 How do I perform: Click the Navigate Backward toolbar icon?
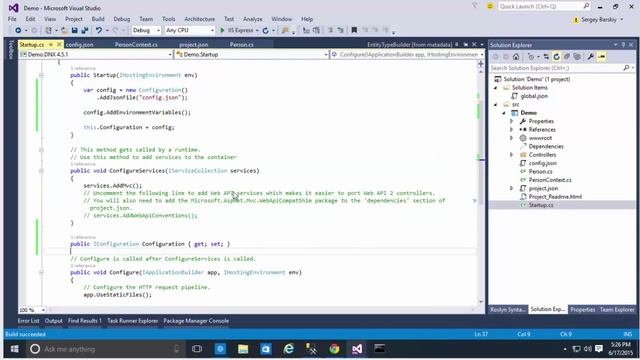click(18, 30)
